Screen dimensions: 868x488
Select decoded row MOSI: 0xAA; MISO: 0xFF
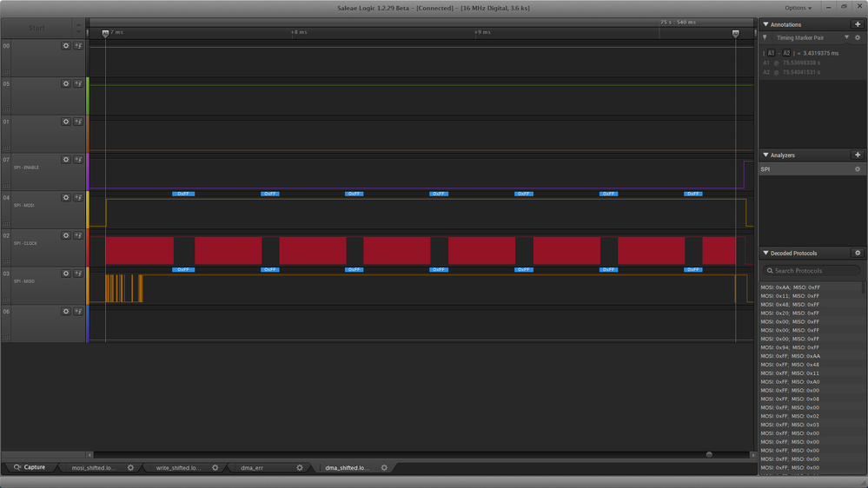811,287
